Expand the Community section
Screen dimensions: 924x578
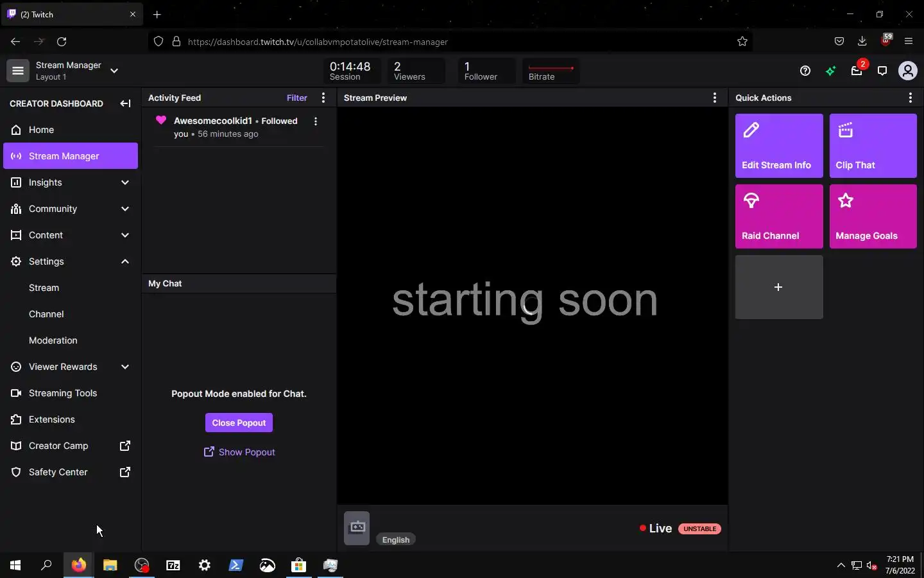71,209
